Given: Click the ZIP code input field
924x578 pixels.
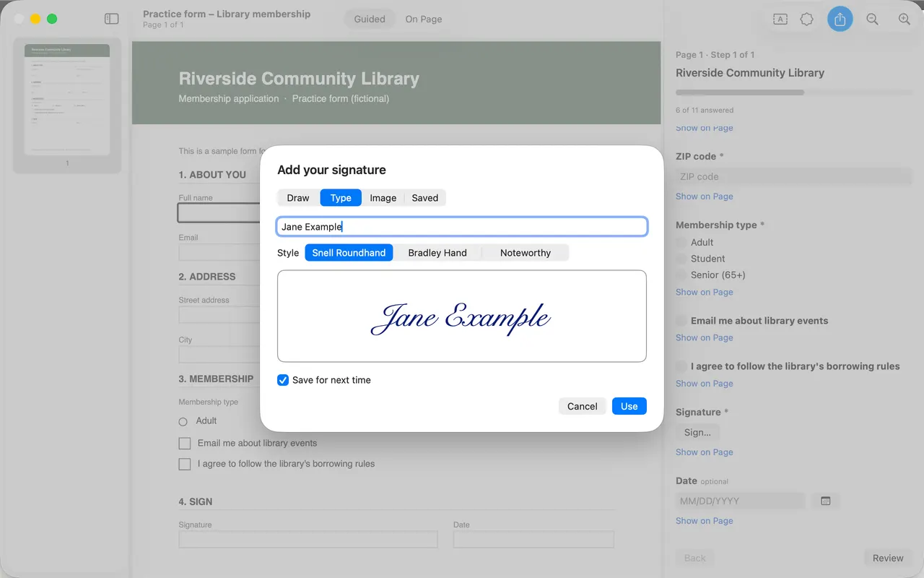Looking at the screenshot, I should [x=794, y=176].
